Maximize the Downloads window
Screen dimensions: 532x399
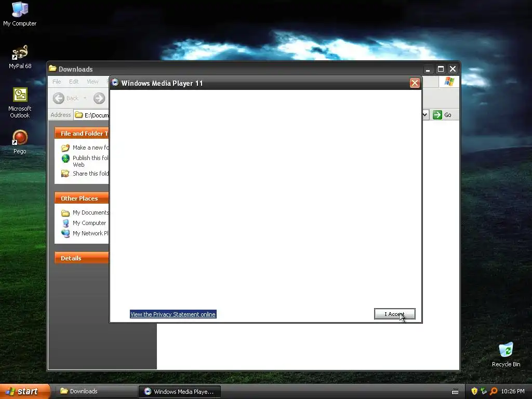441,69
